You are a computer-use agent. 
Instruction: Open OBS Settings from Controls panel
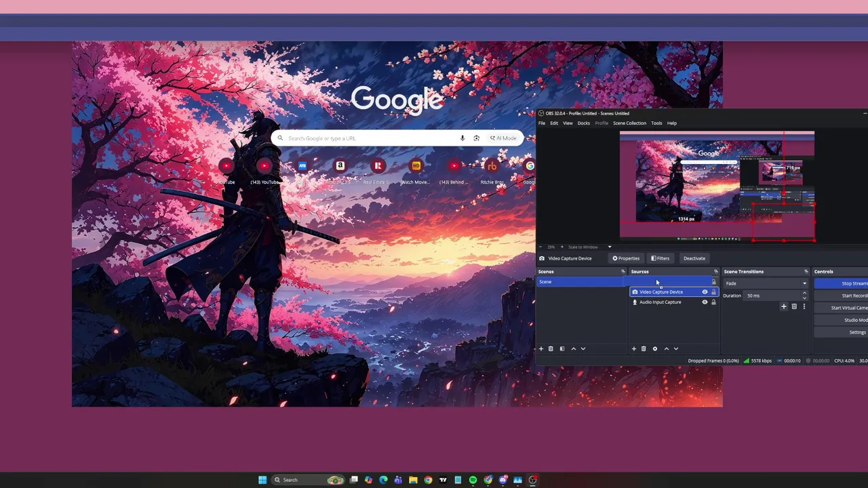(841, 332)
